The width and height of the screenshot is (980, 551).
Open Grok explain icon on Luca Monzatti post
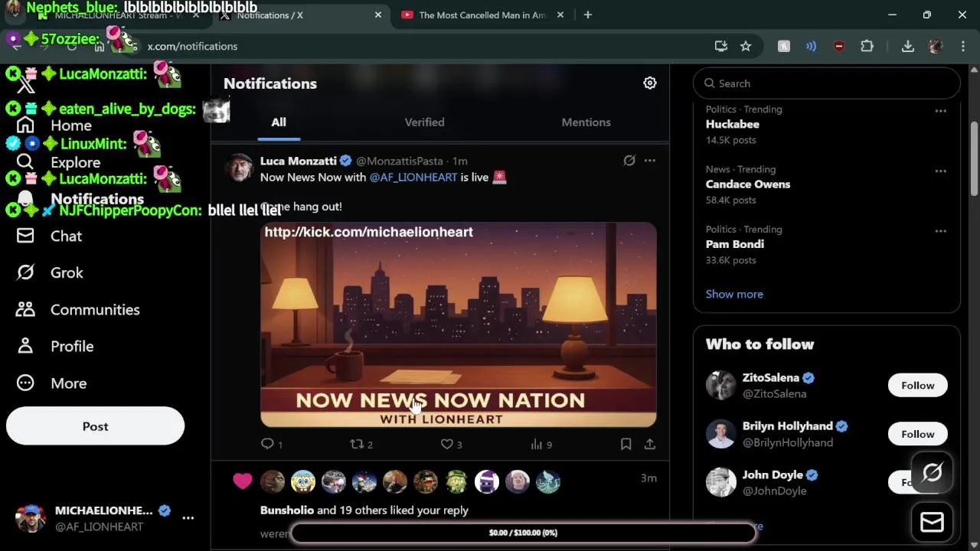pos(629,160)
